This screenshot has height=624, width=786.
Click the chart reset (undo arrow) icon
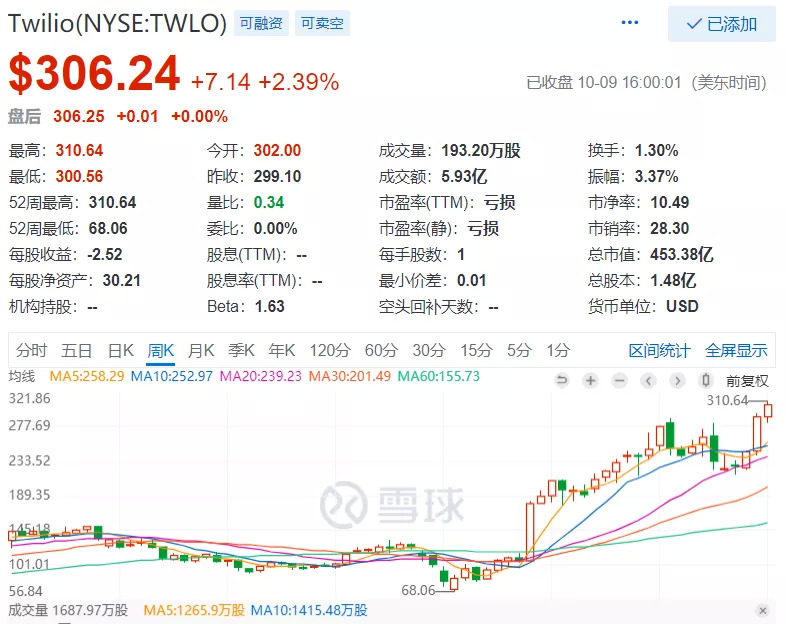pyautogui.click(x=562, y=380)
